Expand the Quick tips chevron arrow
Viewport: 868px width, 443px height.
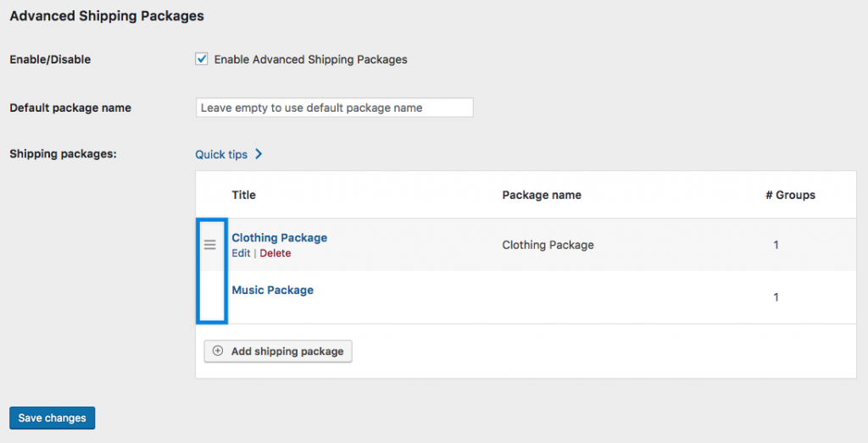click(x=259, y=154)
